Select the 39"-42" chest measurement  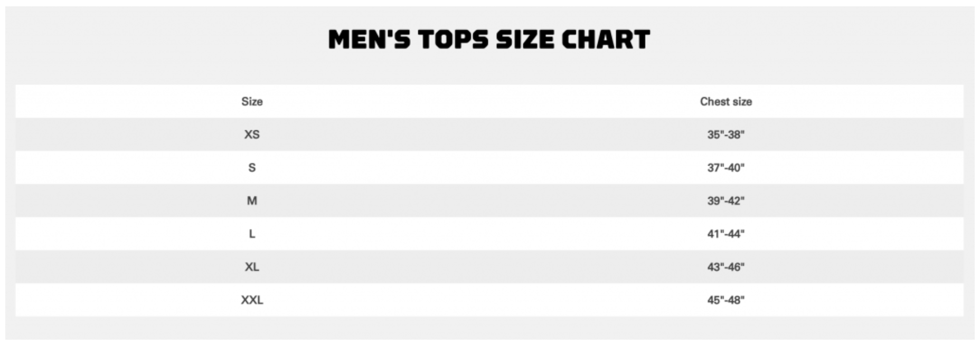click(x=726, y=200)
